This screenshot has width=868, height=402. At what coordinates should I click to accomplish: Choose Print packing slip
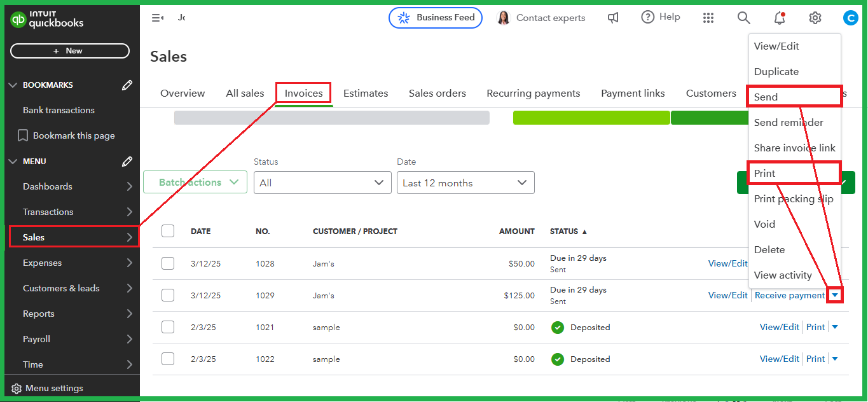coord(795,199)
